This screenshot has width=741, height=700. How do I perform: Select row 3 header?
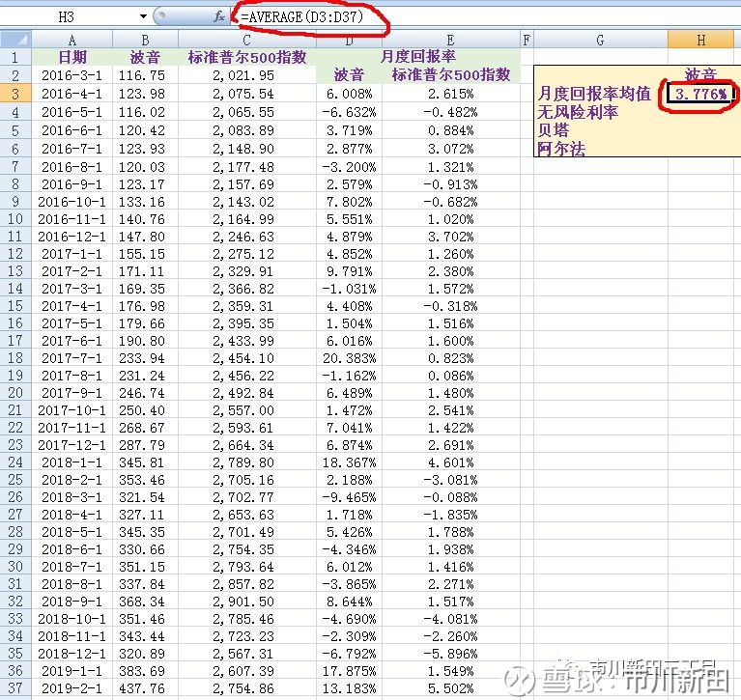(15, 94)
